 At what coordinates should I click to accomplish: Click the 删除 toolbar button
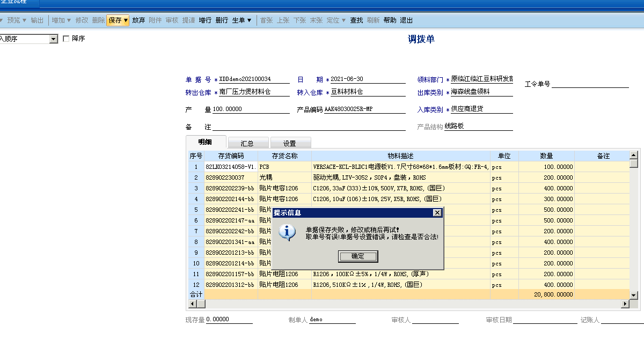98,20
